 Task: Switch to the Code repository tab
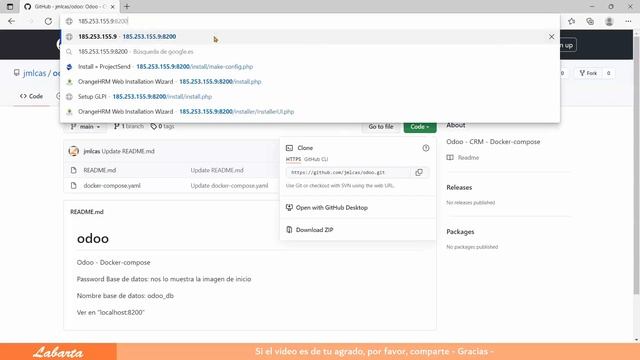31,96
